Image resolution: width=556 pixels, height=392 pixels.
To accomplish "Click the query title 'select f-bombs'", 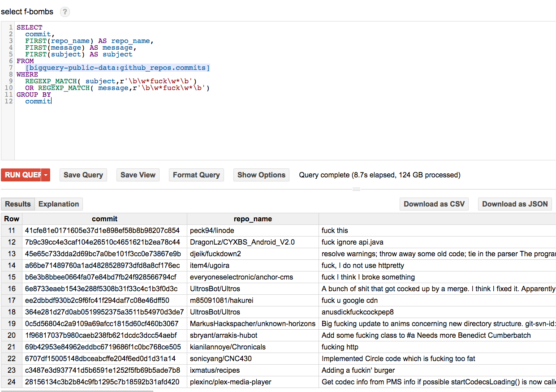I will (x=27, y=12).
